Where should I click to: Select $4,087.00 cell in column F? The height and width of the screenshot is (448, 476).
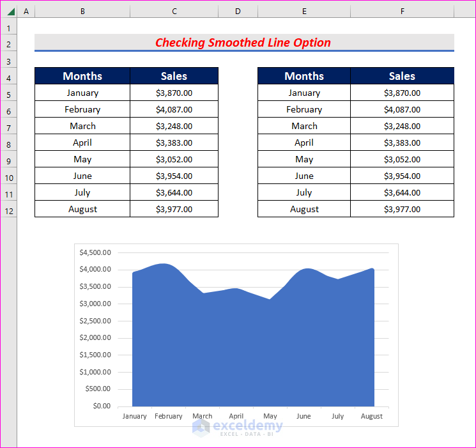(x=403, y=109)
